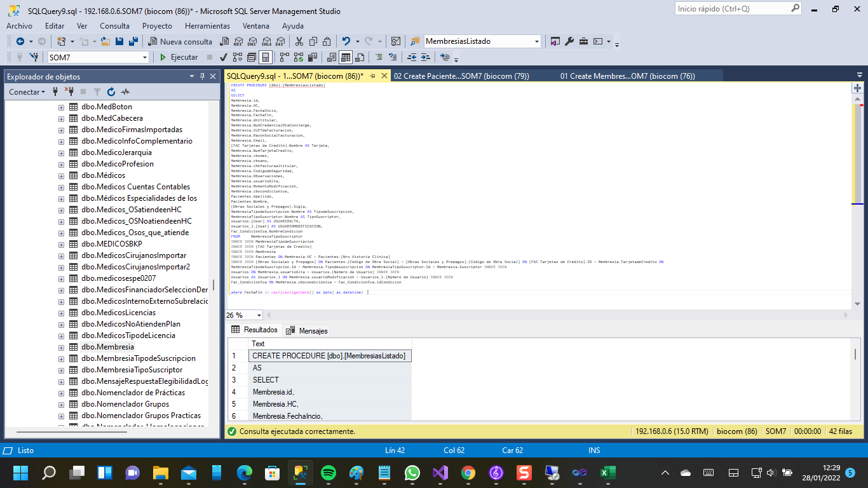
Task: Click the Disconnect icon in Object Explorer
Action: (69, 92)
